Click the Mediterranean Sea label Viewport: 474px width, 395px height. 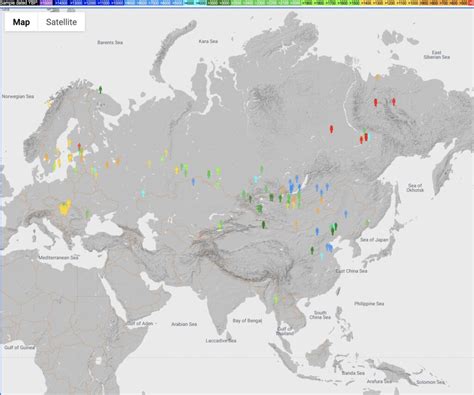(58, 257)
